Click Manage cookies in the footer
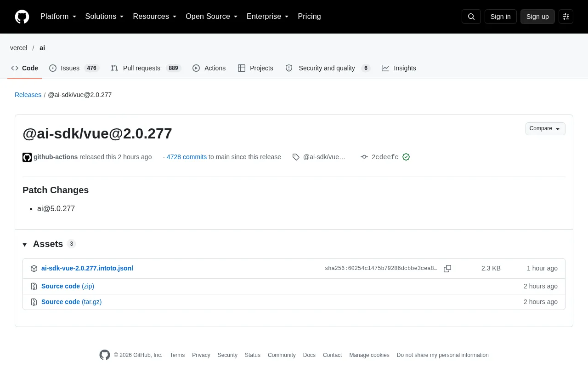The width and height of the screenshot is (588, 368). pos(369,355)
